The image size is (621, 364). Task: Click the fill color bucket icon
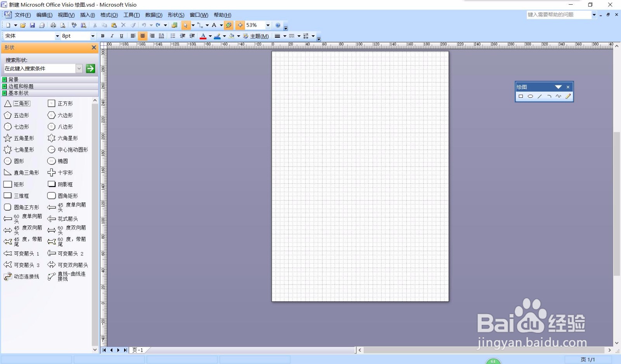pyautogui.click(x=232, y=36)
